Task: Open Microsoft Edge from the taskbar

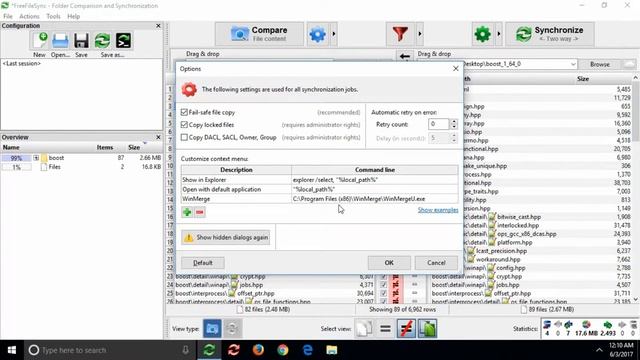Action: coord(307,350)
